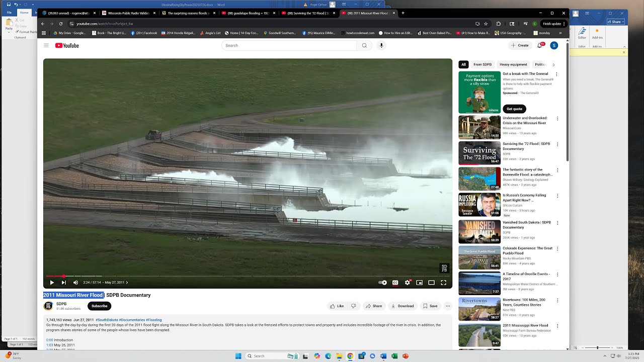Focus the YouTube search field
This screenshot has height=362, width=644.
coord(289,45)
